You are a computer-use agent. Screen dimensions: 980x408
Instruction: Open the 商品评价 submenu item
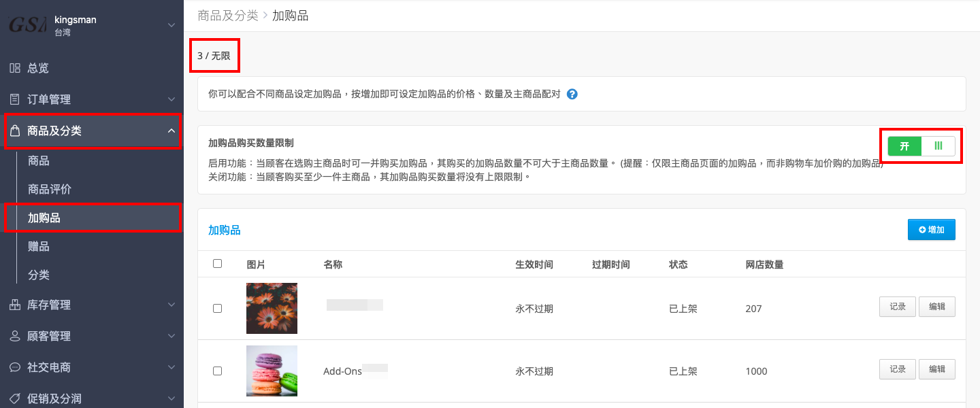(50, 190)
